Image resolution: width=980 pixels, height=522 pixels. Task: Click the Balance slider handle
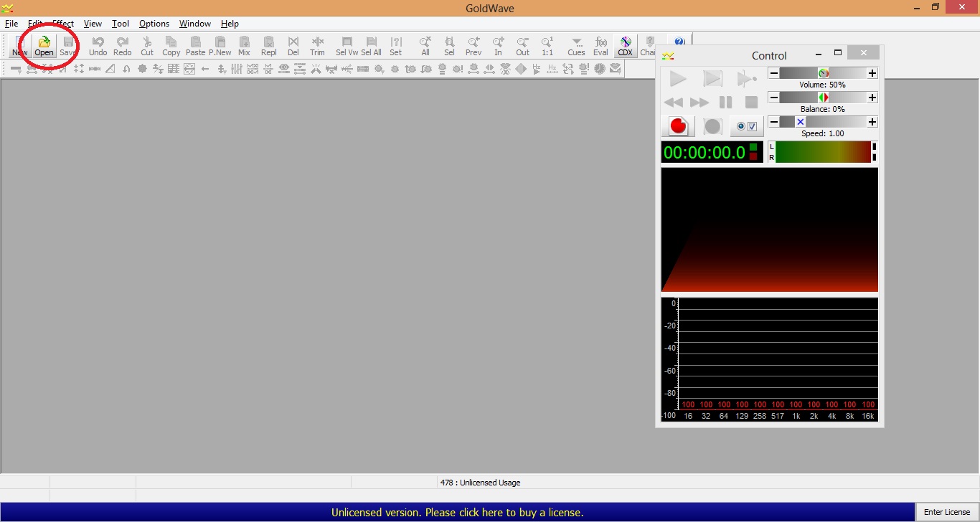tap(824, 98)
